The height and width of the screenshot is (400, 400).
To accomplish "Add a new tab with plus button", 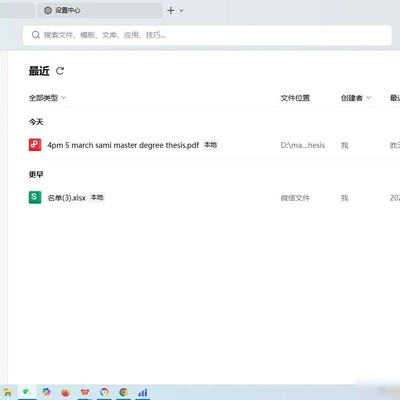I will coord(171,10).
